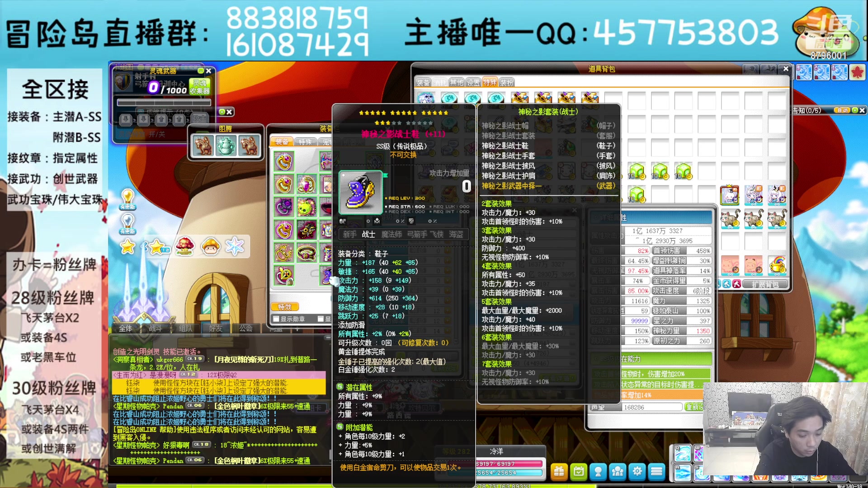Expand the quest notifier plus button
868x488 pixels.
(x=855, y=110)
